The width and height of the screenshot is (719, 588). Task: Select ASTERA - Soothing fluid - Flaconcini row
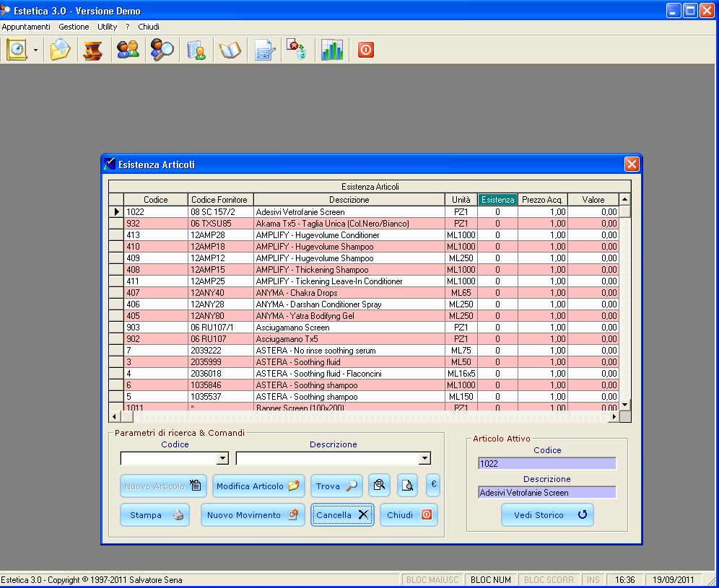tap(364, 374)
